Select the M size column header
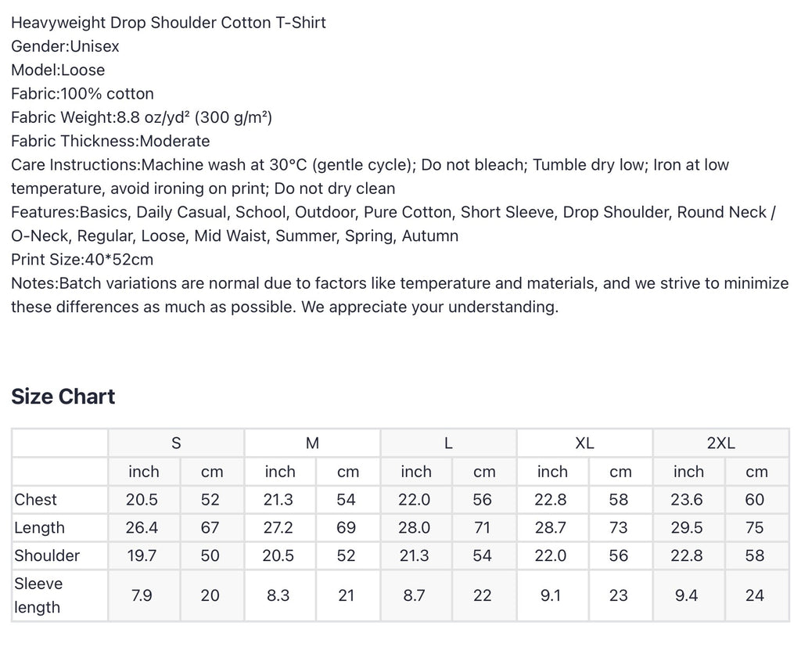 (x=313, y=443)
